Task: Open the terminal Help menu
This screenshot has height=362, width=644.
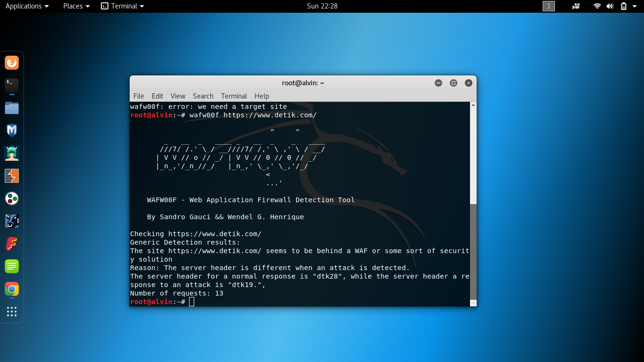Action: (262, 96)
